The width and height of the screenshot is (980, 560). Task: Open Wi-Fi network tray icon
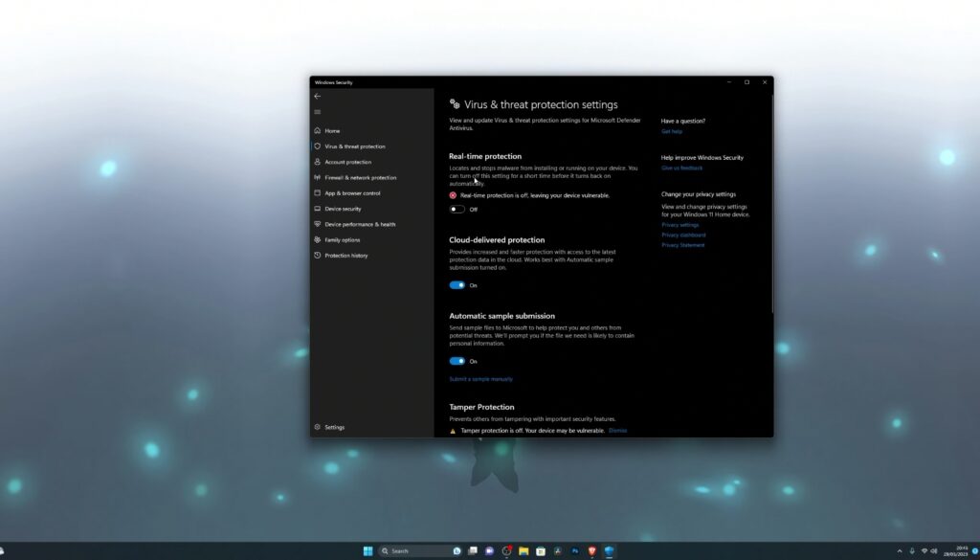tap(924, 551)
